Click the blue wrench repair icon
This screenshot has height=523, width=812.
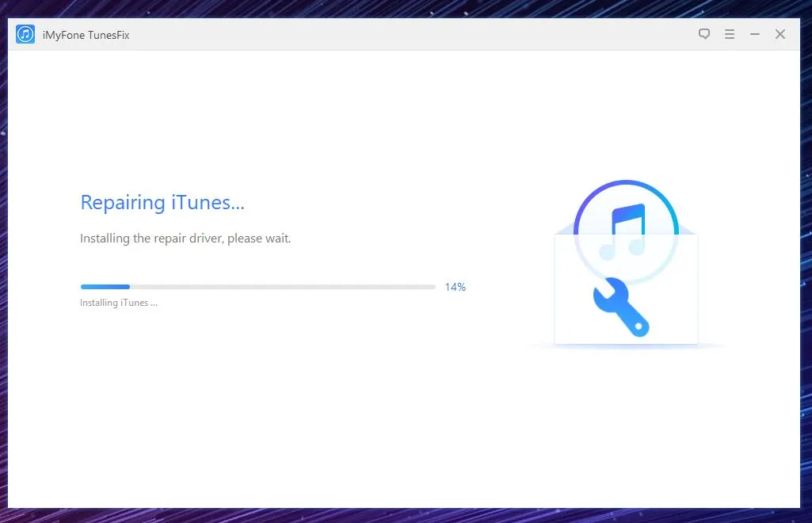[621, 307]
